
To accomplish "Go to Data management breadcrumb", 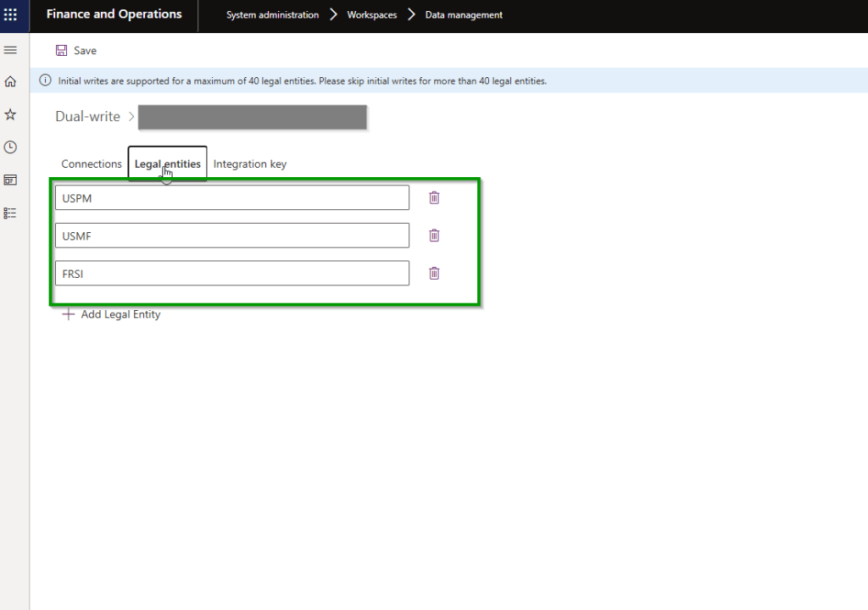I will click(464, 15).
